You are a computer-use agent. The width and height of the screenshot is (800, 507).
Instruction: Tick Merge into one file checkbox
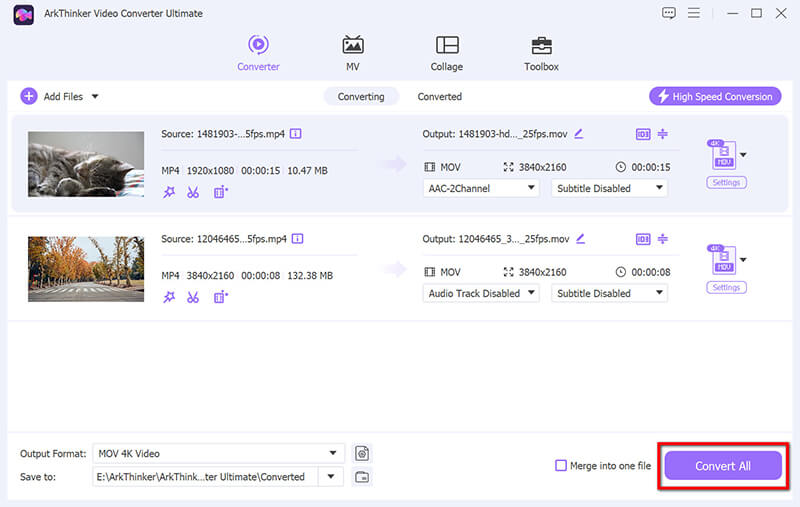[561, 465]
